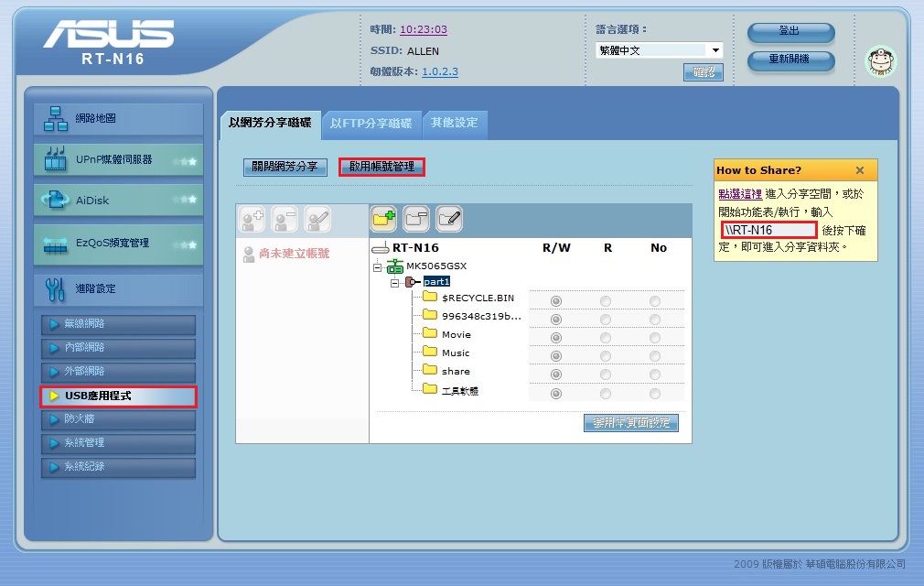
Task: Click the share folder icon
Action: [x=430, y=370]
